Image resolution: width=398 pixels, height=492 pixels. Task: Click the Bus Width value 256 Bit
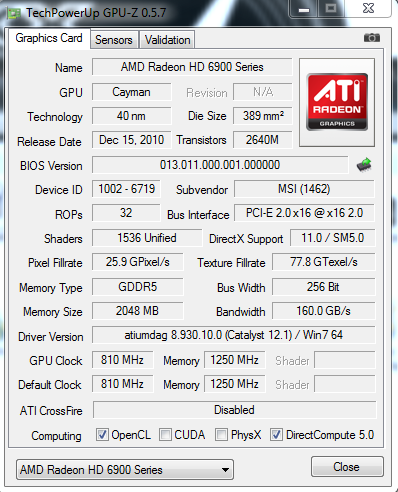[x=324, y=287]
